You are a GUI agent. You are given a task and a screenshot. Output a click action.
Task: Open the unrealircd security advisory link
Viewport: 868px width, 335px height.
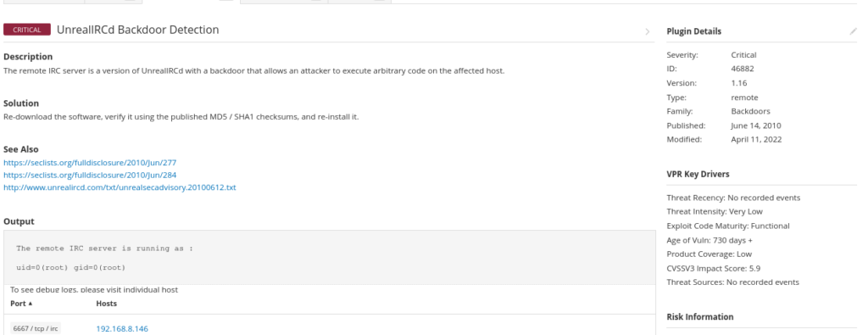[x=120, y=187]
